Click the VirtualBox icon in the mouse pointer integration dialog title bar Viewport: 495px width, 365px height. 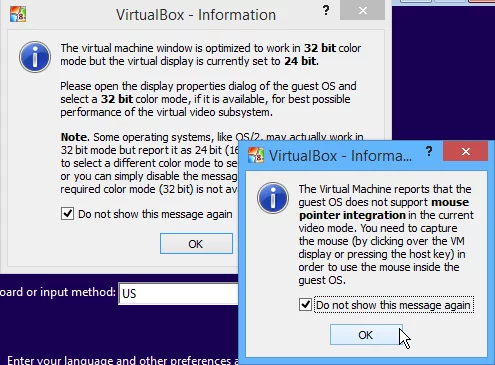[256, 155]
